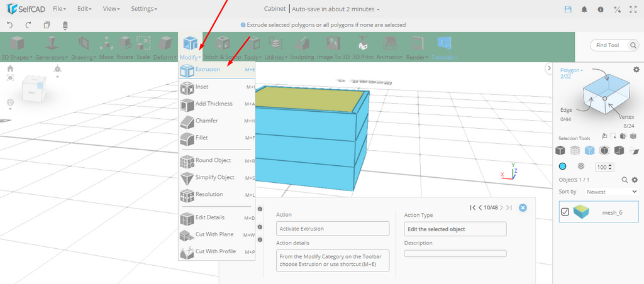The height and width of the screenshot is (284, 644).
Task: Enable wireframe selection mode icon
Action: tap(574, 150)
